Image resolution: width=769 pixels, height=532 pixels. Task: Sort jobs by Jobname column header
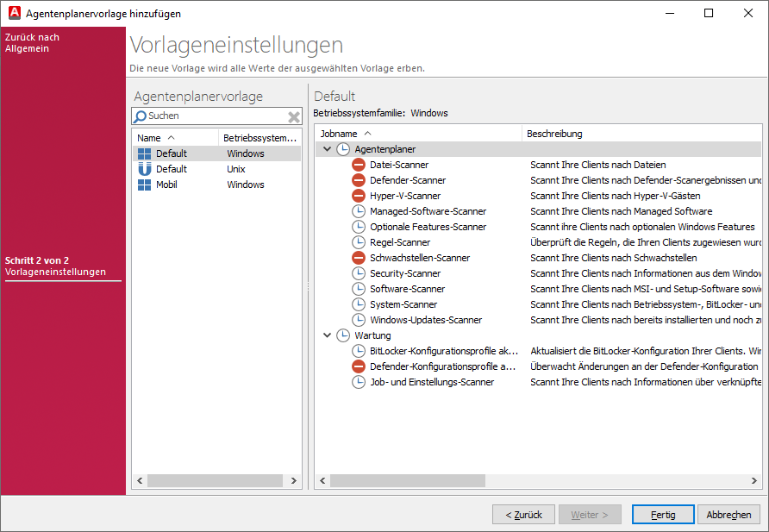[419, 134]
